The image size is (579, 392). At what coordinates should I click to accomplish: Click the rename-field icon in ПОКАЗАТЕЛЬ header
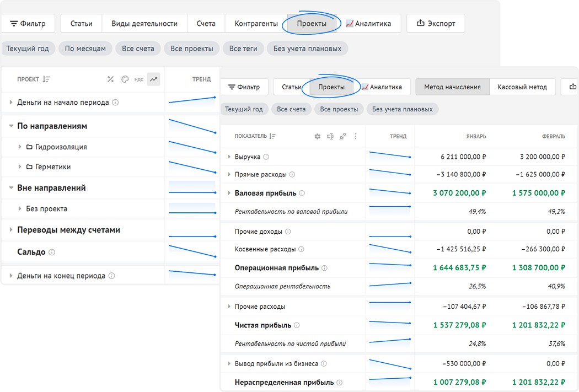click(x=330, y=136)
